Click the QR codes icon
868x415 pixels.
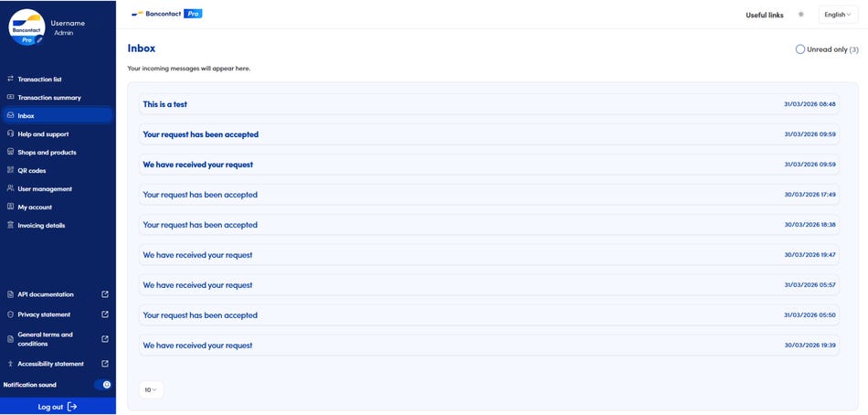coord(10,171)
